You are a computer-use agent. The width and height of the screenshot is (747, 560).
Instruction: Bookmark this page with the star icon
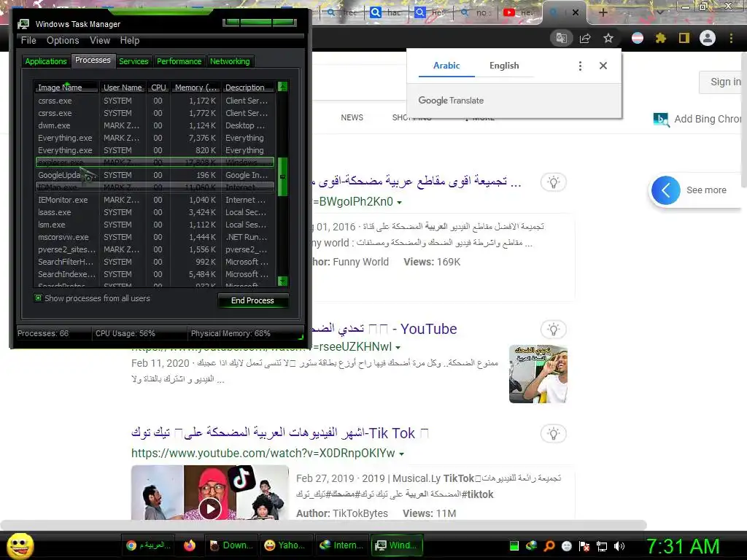point(608,38)
